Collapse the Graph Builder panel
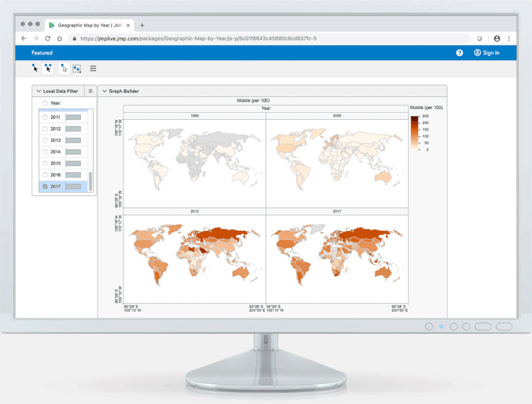Image resolution: width=532 pixels, height=404 pixels. (x=104, y=91)
